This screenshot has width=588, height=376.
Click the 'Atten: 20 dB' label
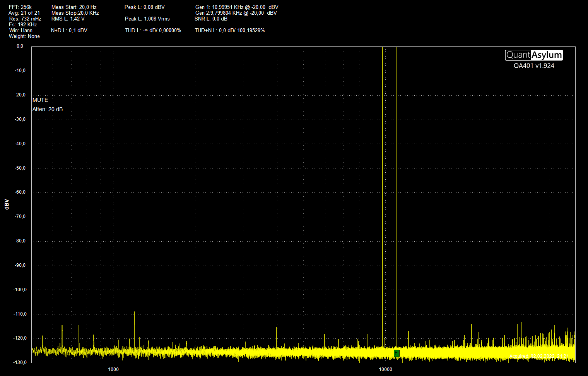[x=48, y=109]
